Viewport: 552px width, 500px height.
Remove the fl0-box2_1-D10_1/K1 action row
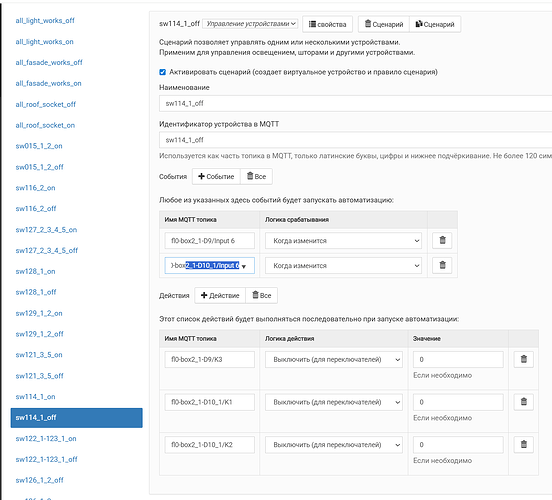click(x=523, y=402)
